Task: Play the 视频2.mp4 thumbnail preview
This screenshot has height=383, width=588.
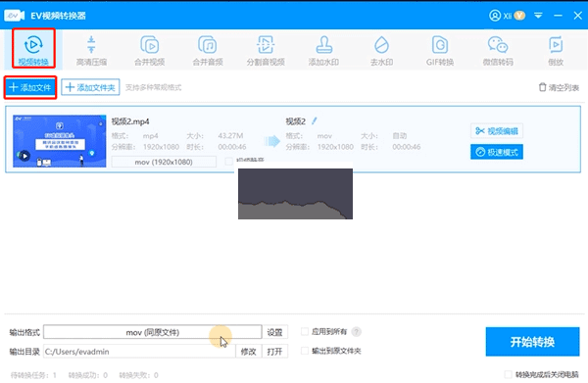Action: (x=24, y=156)
